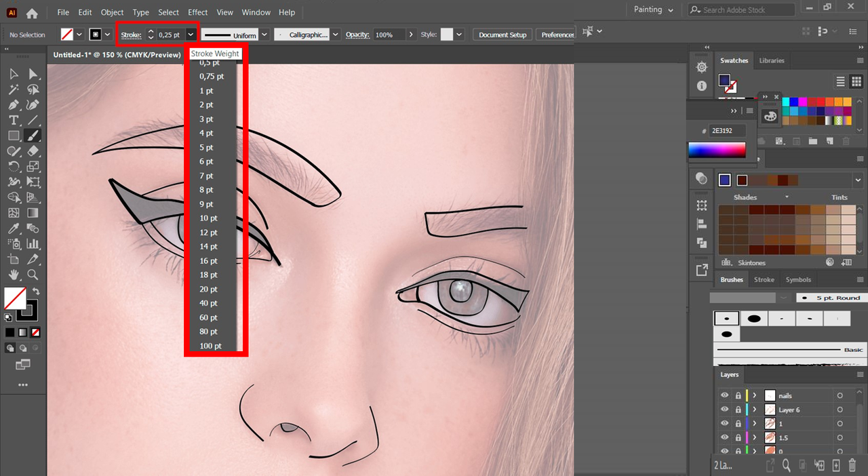Unlock Layer 6
The image size is (868, 476).
(738, 410)
